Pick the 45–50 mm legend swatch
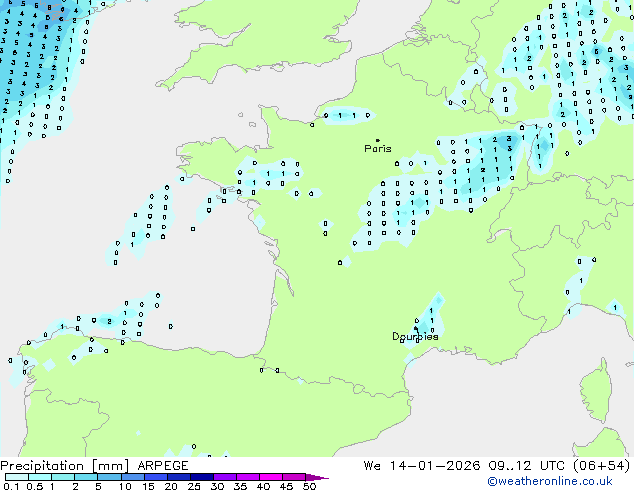Viewport: 634px width, 490px height. (x=294, y=477)
